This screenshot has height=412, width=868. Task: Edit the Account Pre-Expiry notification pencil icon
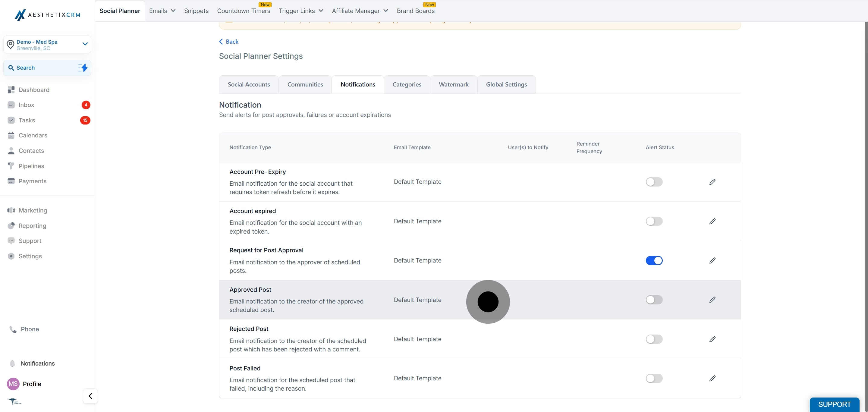(712, 182)
